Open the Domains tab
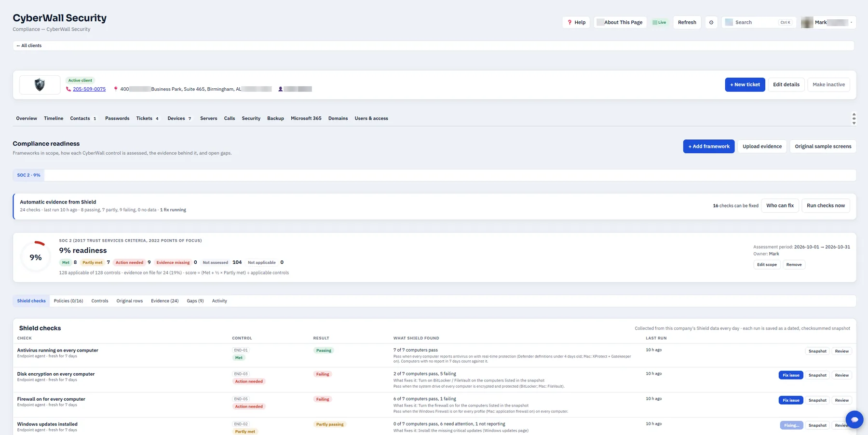The width and height of the screenshot is (868, 435). [338, 119]
